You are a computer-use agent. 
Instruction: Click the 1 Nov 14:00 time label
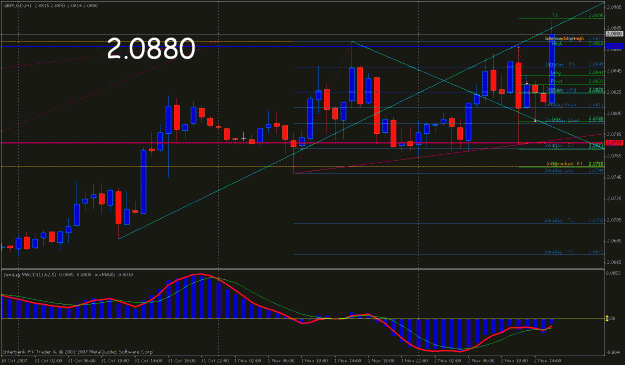[x=348, y=361]
